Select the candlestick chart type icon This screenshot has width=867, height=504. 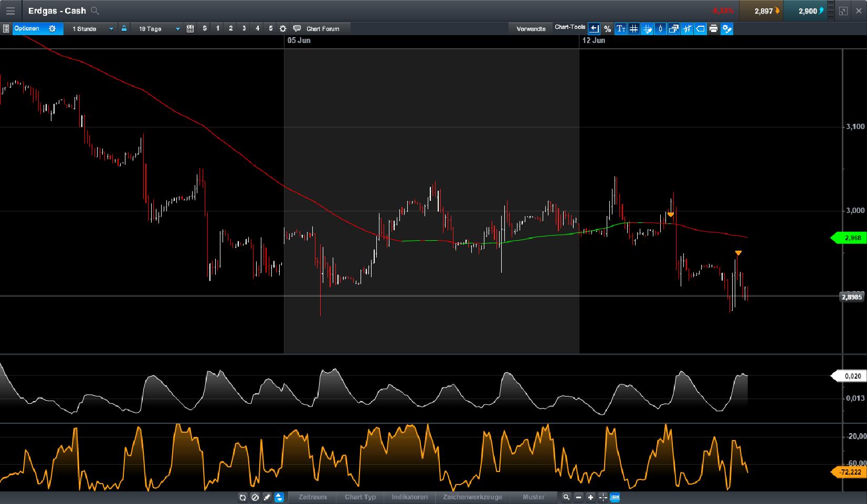[x=660, y=29]
